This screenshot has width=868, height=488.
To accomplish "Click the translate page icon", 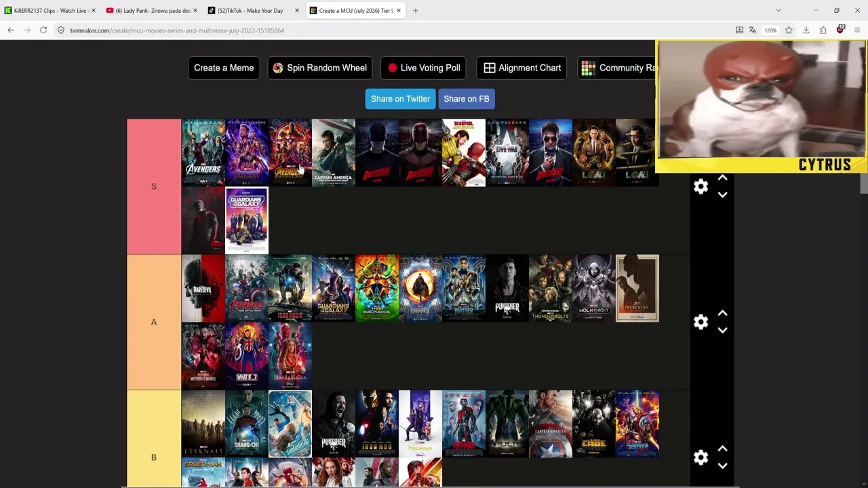I will (753, 30).
